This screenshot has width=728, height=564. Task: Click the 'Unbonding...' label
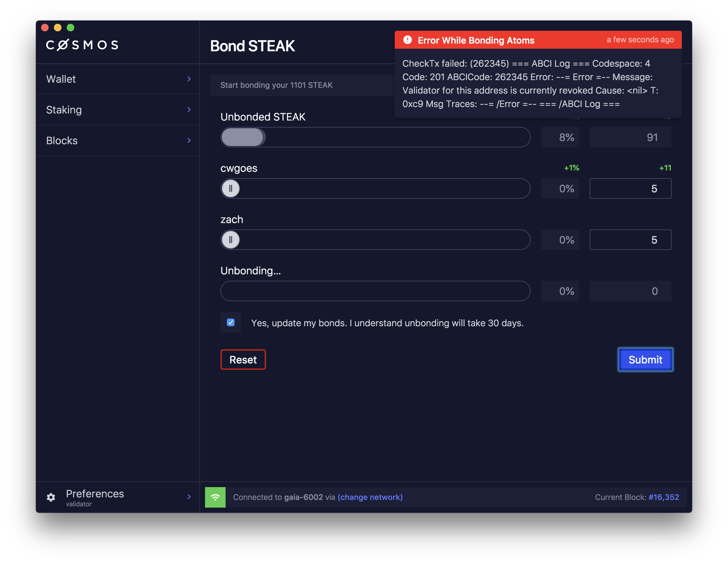[251, 271]
